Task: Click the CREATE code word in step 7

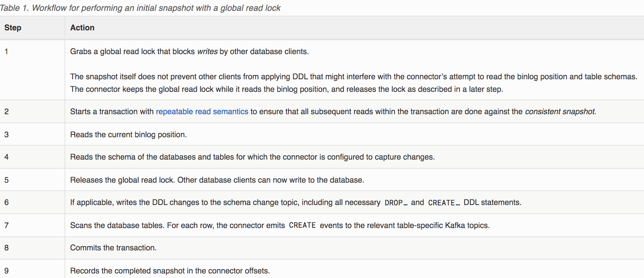Action: click(302, 225)
